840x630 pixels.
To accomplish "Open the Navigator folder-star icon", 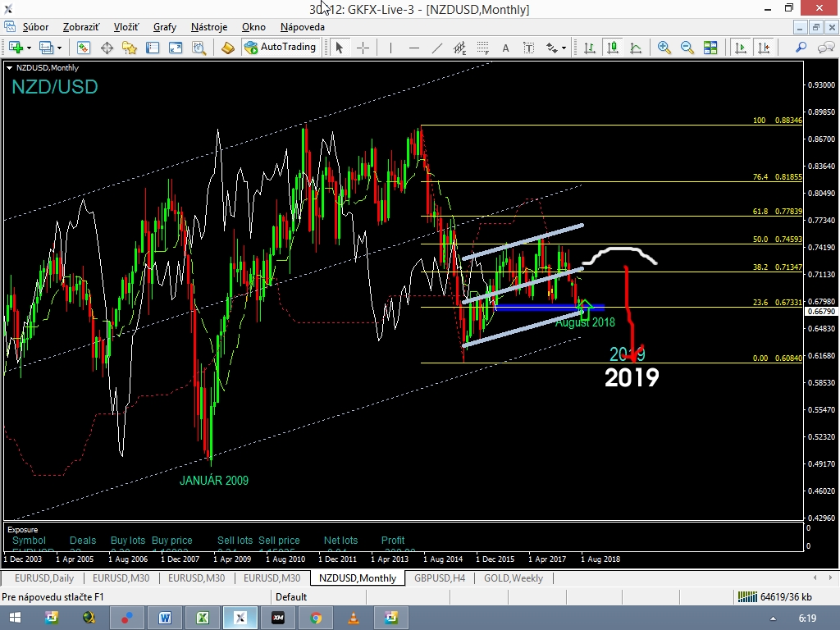I will [x=129, y=48].
